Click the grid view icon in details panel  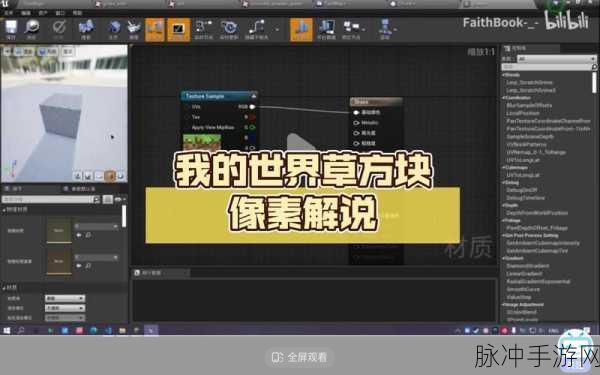[x=108, y=199]
